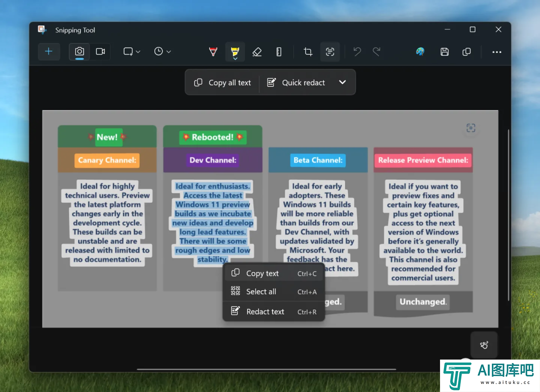Click the visual search icon on the snip
This screenshot has width=540, height=392.
click(471, 128)
